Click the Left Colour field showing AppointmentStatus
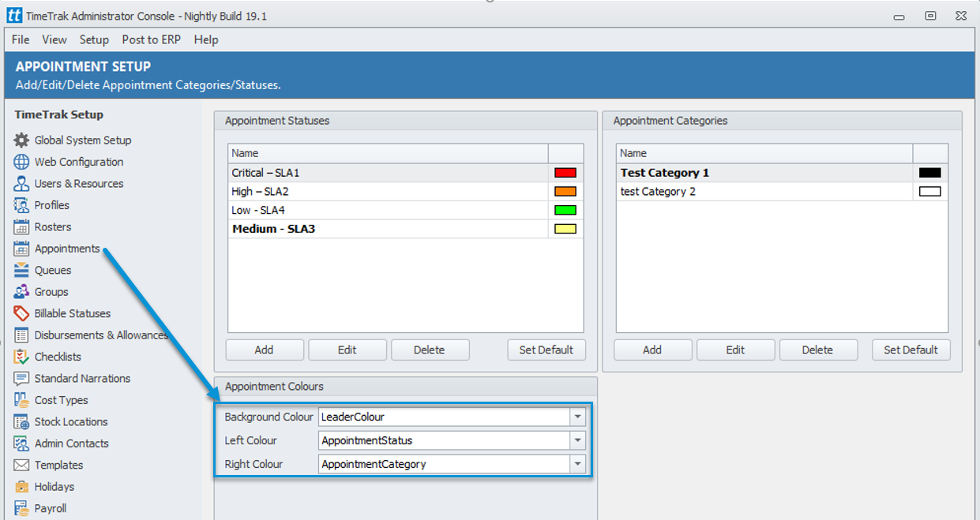 click(452, 440)
